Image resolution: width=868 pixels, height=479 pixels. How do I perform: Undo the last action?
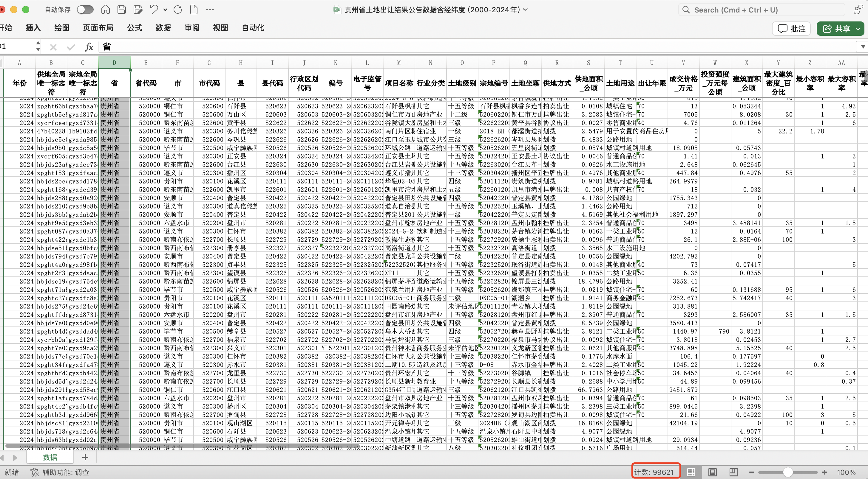(154, 10)
